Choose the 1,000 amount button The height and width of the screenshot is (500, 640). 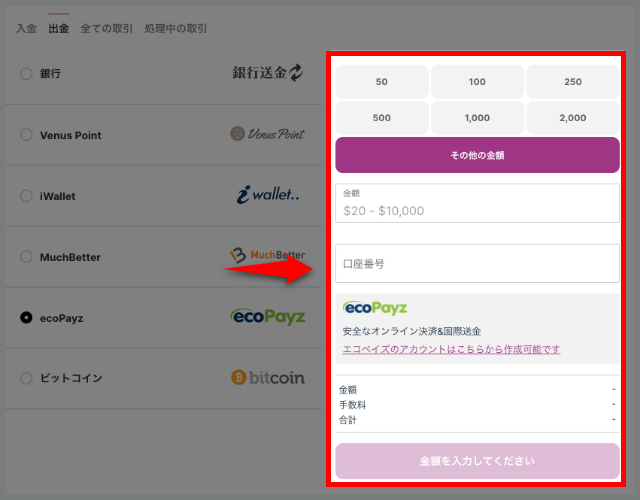pyautogui.click(x=477, y=118)
